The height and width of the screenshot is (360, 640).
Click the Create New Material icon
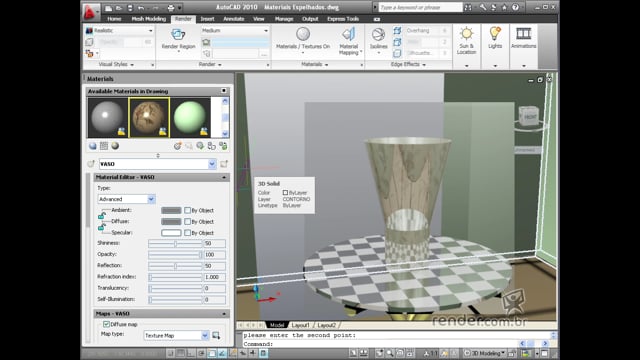tap(178, 146)
